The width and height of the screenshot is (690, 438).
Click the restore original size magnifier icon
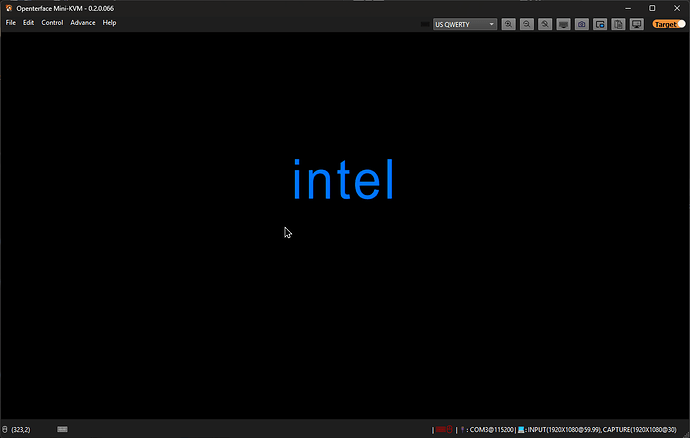click(x=545, y=24)
